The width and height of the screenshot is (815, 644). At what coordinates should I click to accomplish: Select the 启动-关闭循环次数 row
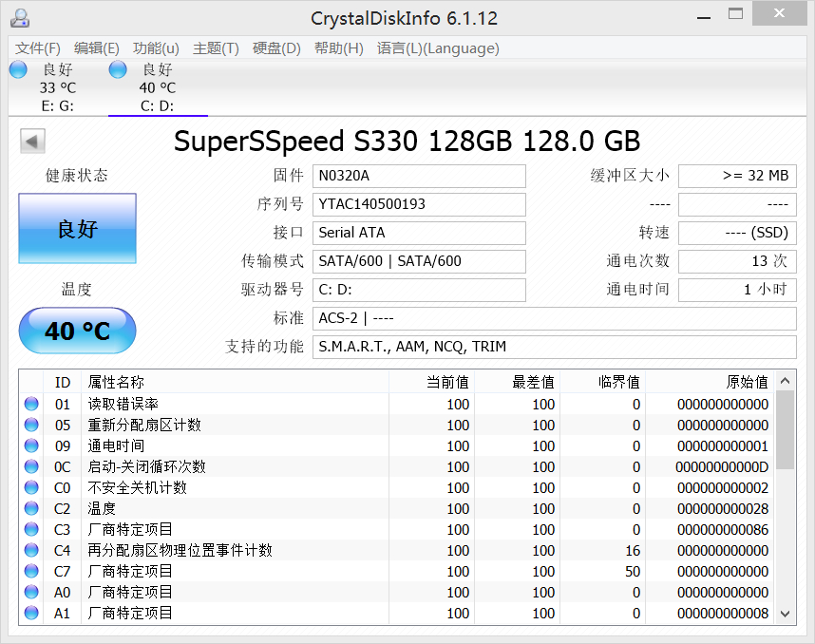tap(397, 466)
